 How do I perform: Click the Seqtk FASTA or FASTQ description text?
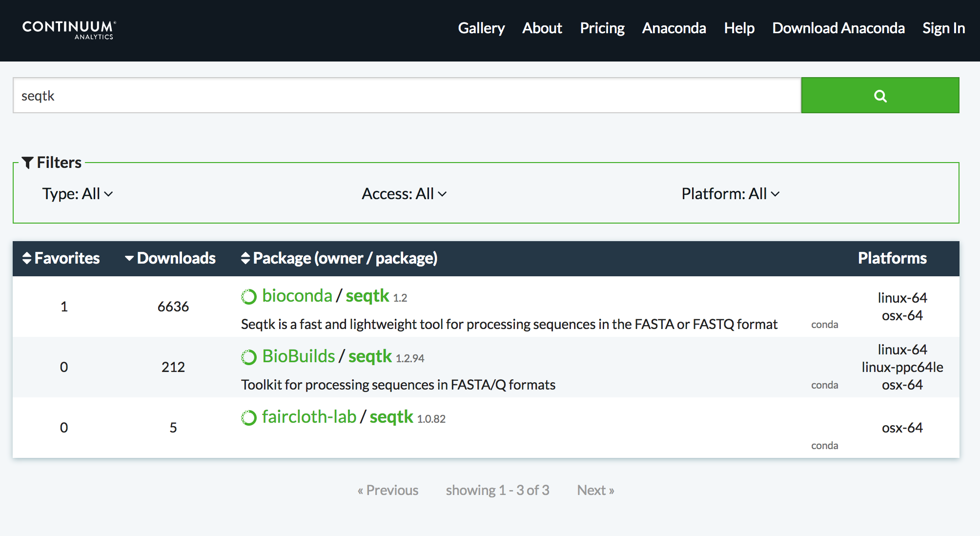[x=509, y=324]
